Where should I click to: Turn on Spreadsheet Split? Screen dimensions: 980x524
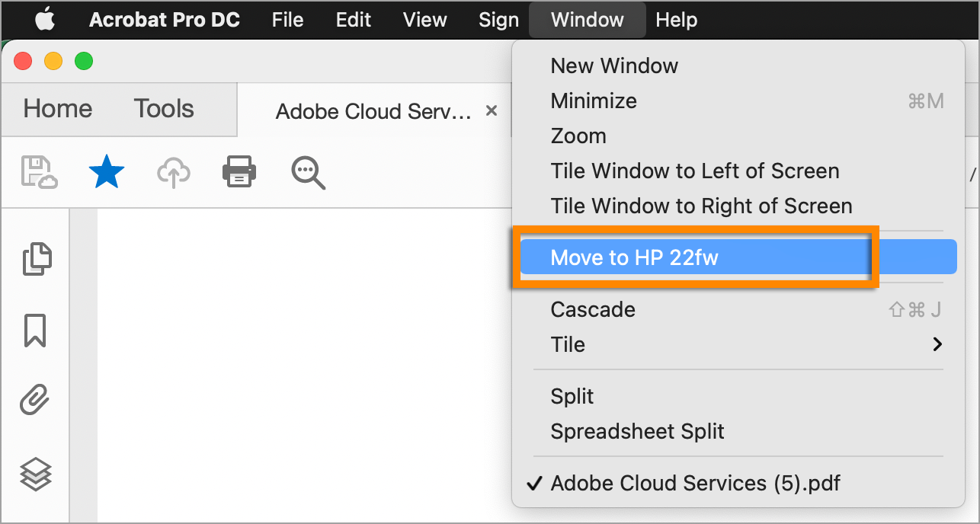(x=637, y=431)
